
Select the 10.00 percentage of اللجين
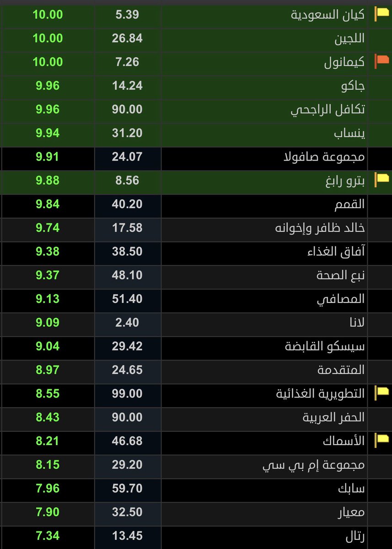pos(48,38)
